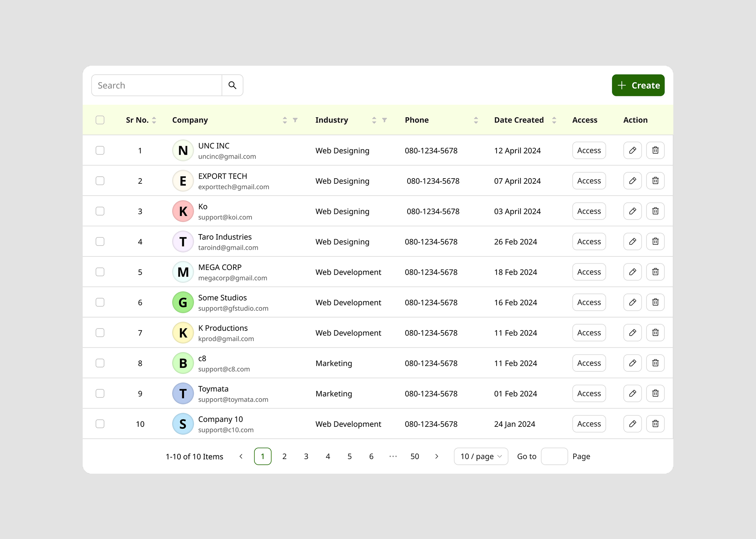Go to page 5
The height and width of the screenshot is (539, 756).
point(349,456)
